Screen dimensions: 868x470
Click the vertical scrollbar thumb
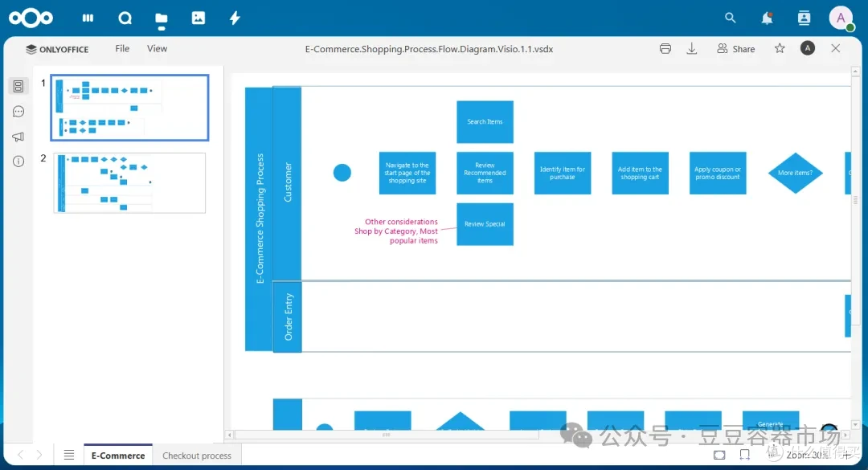855,200
